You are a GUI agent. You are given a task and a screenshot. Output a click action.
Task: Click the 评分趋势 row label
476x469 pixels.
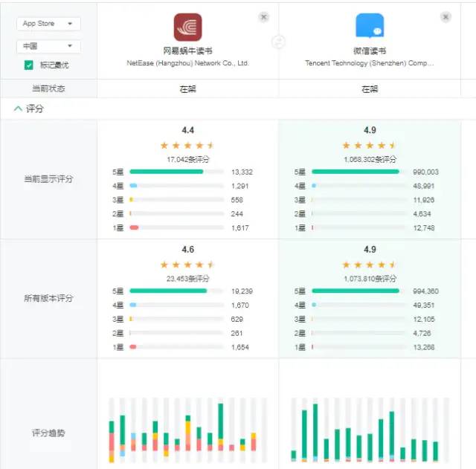[x=48, y=433]
